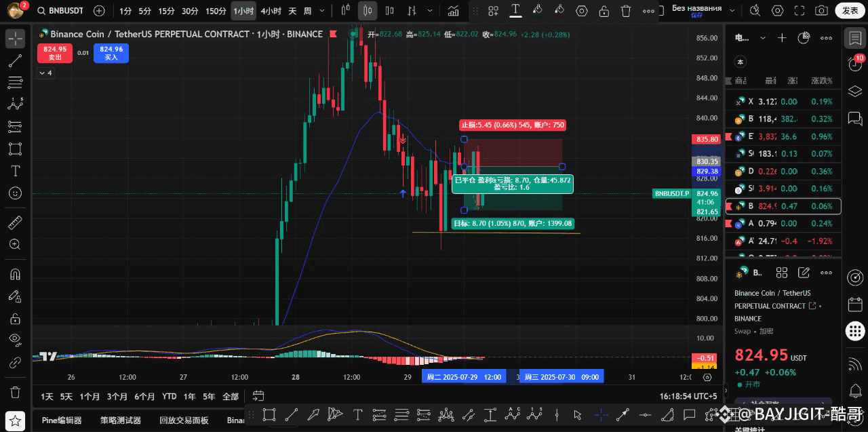Click the 发表 publish button
The height and width of the screenshot is (432, 868).
850,11
